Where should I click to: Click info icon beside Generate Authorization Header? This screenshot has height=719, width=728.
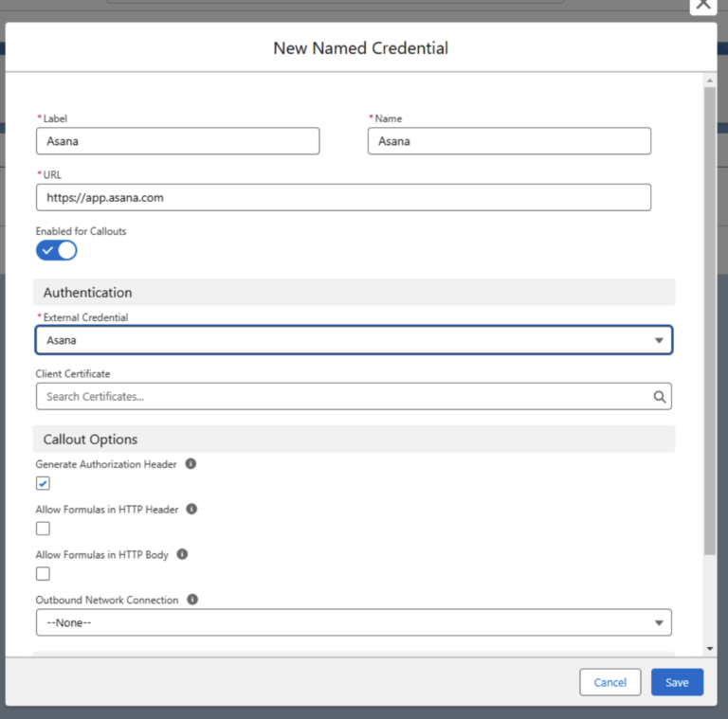[x=191, y=464]
